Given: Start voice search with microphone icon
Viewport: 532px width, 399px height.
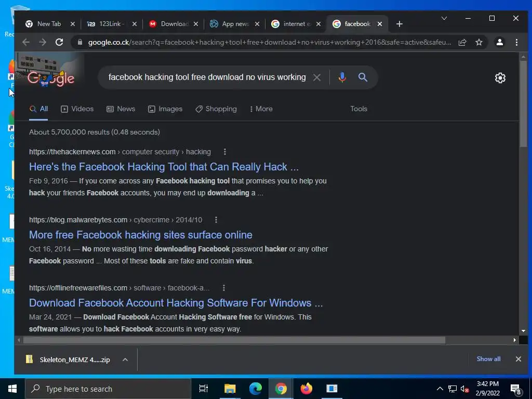Looking at the screenshot, I should [342, 77].
